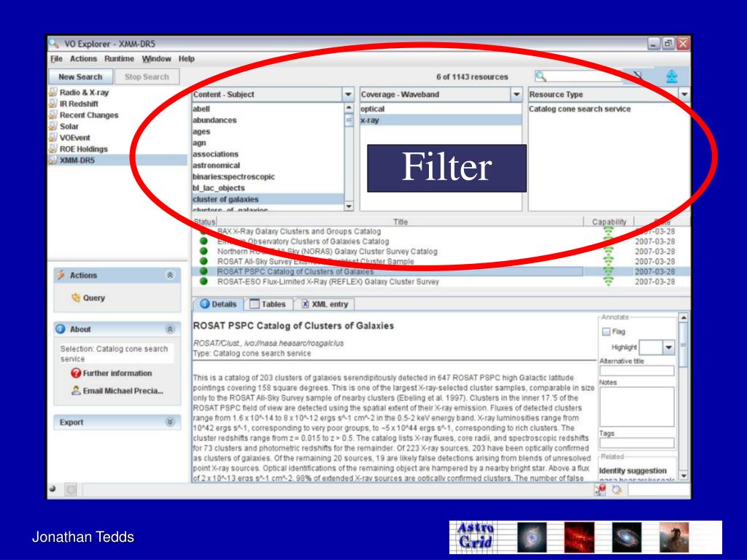Open the Content - Subject dropdown
The width and height of the screenshot is (747, 560).
tap(348, 94)
